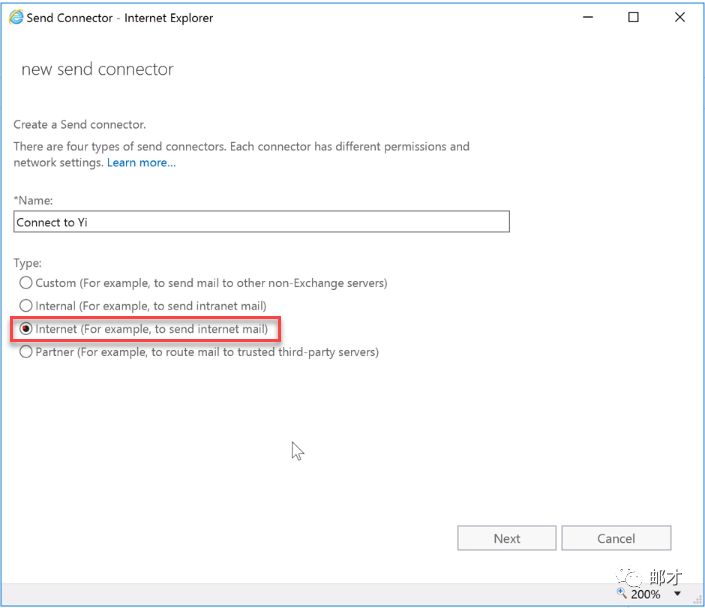Minimize the Send Connector window

(585, 17)
